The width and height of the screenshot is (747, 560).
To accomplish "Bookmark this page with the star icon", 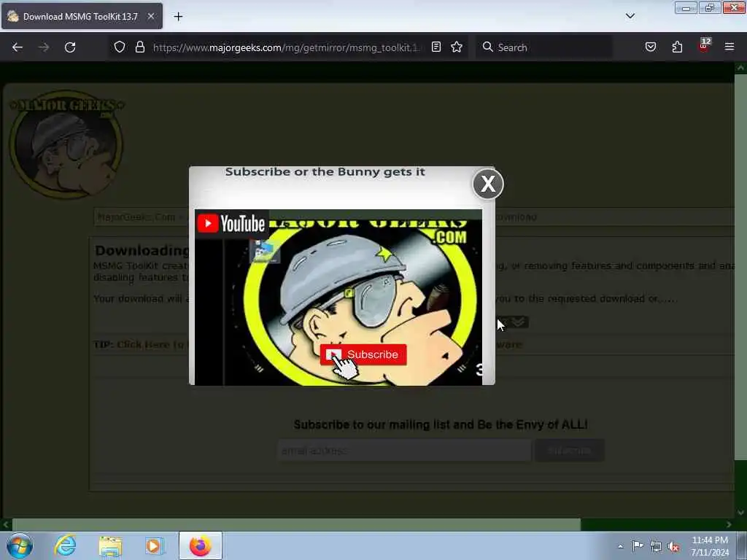I will coord(457,47).
